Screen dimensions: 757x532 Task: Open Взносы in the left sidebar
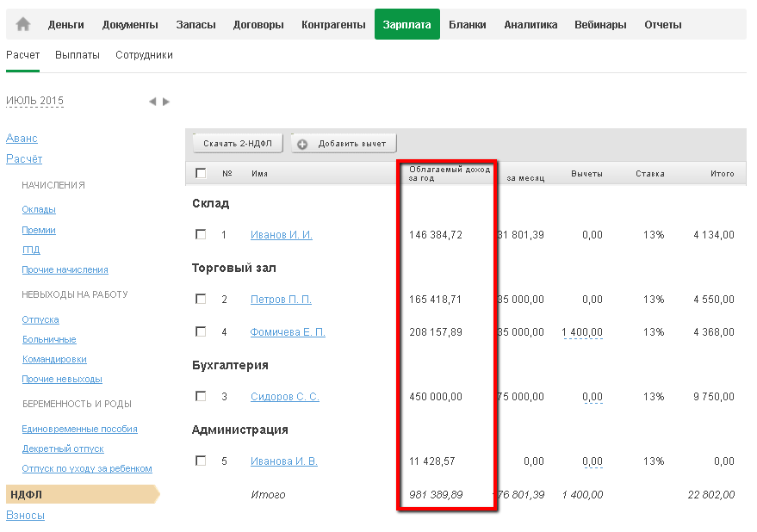25,516
